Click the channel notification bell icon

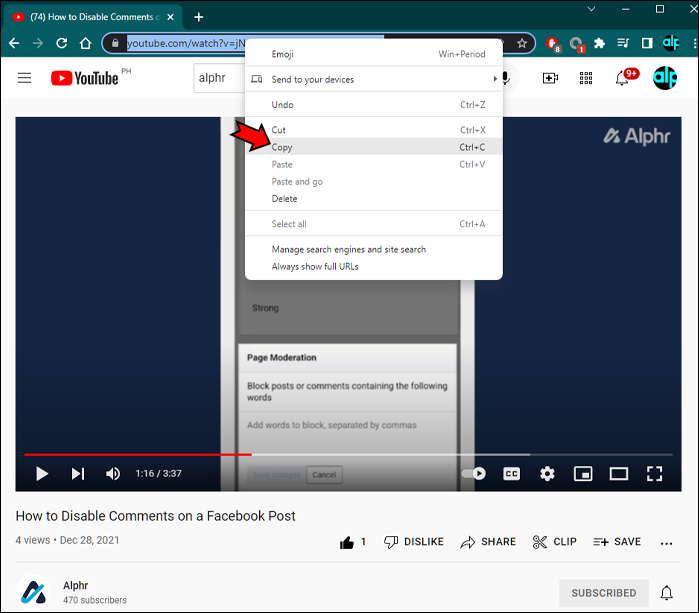[x=666, y=593]
